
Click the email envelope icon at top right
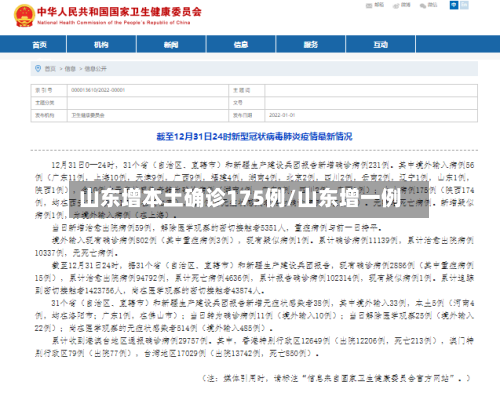pos(369,6)
